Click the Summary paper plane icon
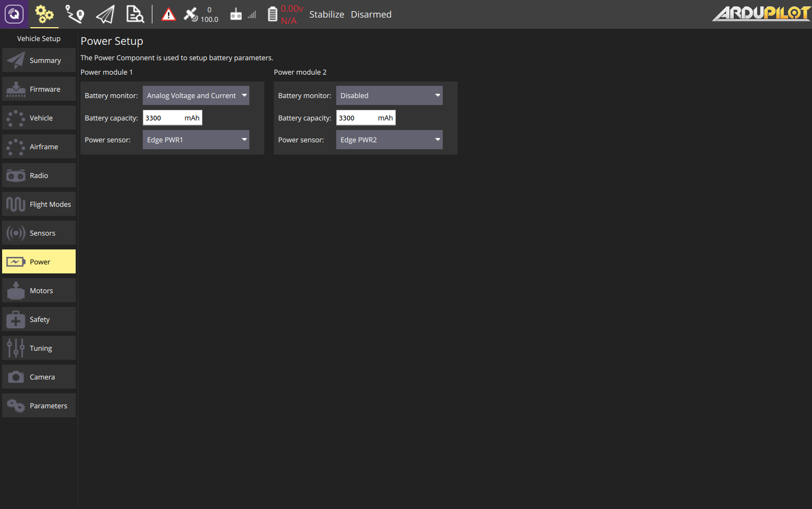The height and width of the screenshot is (509, 812). coord(16,60)
